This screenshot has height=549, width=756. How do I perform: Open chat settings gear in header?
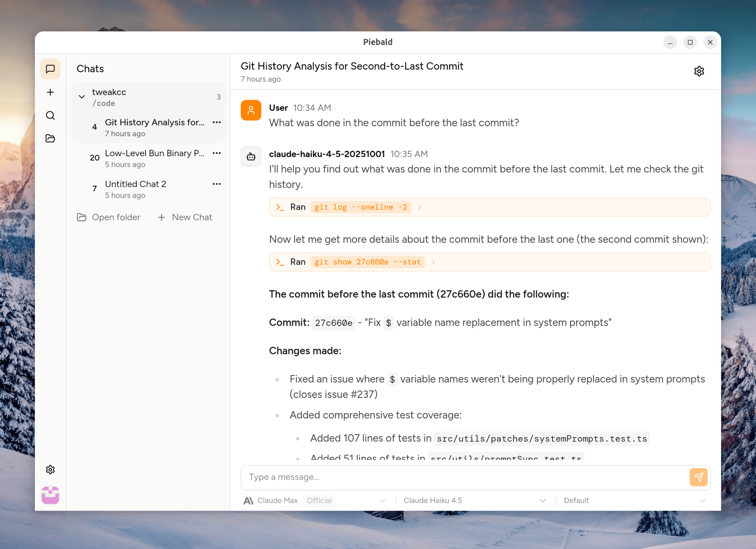(699, 71)
